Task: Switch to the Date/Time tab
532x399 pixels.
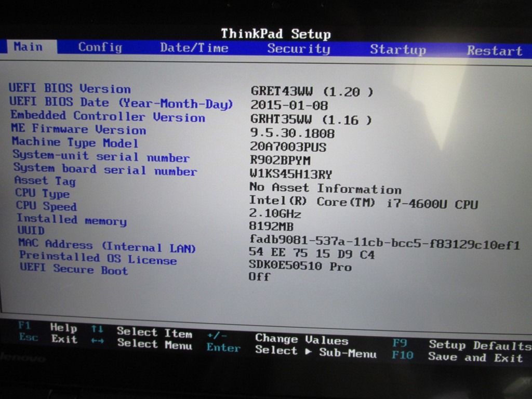Action: click(194, 48)
